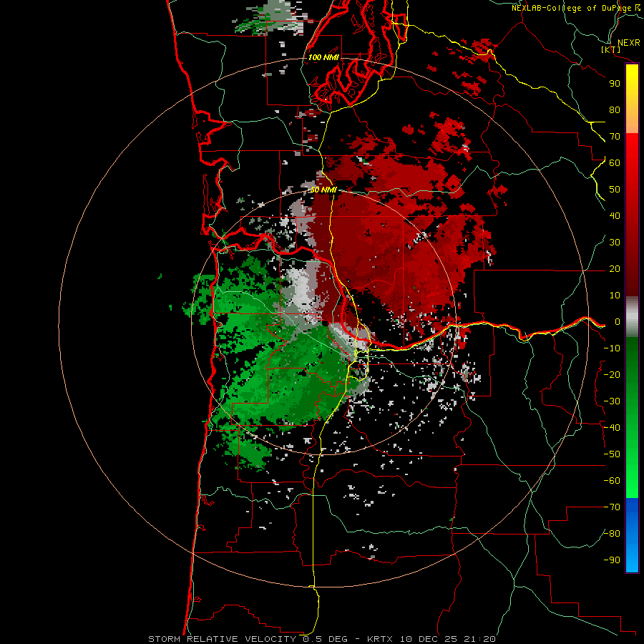The height and width of the screenshot is (644, 644).
Task: Click the -40 value on velocity scale
Action: 612,428
